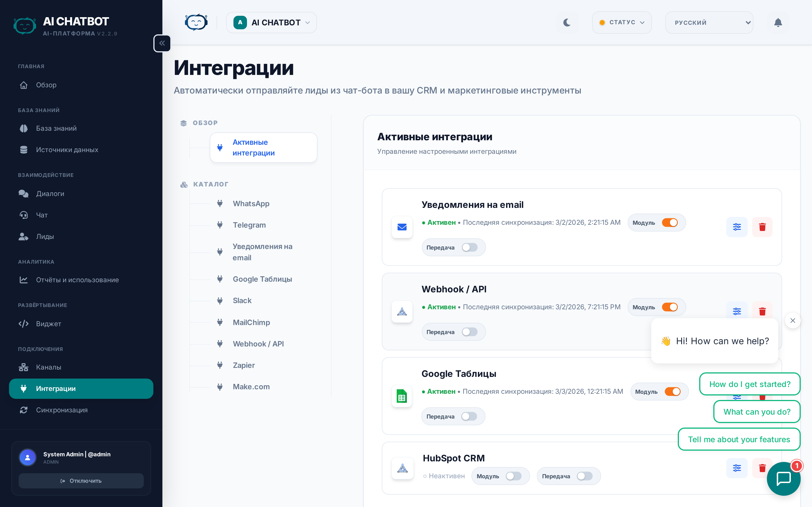812x507 pixels.
Task: Toggle dark mode moon icon
Action: tap(567, 23)
